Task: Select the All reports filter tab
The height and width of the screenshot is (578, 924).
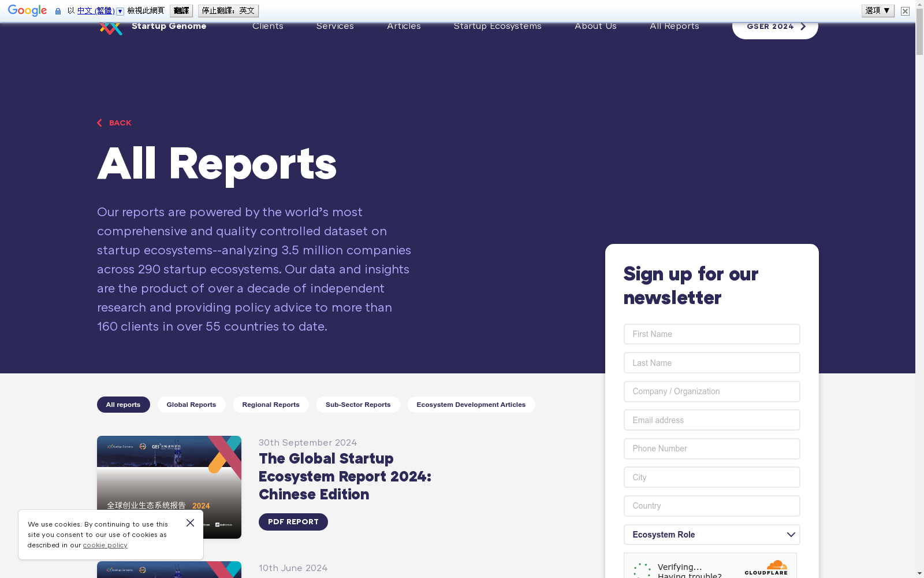Action: (123, 405)
